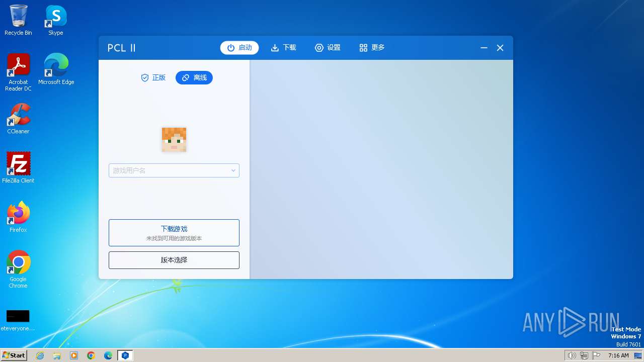Click the network tray icon
The width and height of the screenshot is (644, 362).
click(x=584, y=355)
